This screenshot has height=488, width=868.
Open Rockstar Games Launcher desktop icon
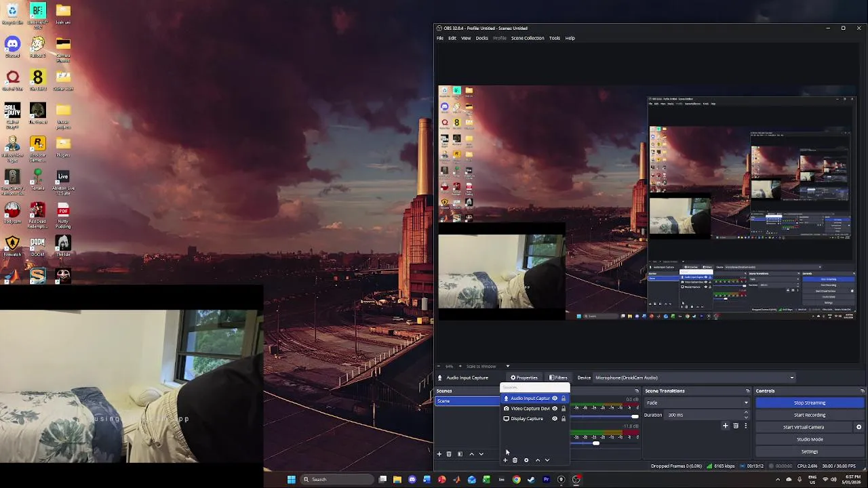pyautogui.click(x=37, y=148)
